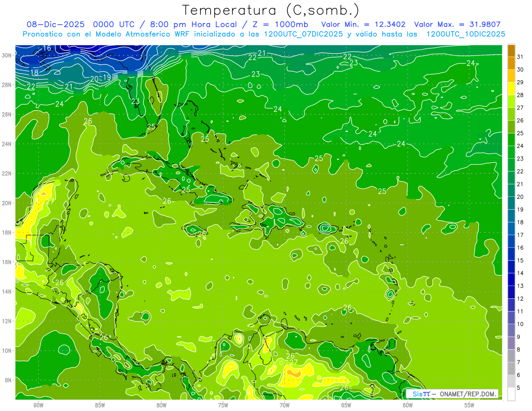The width and height of the screenshot is (532, 411).
Task: Click the '27' value on the color legend
Action: [520, 107]
